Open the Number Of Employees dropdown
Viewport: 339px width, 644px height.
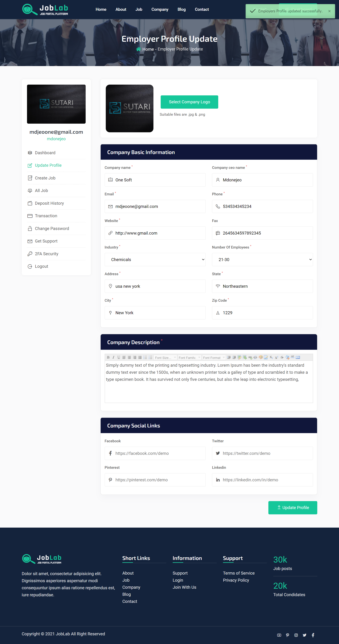click(x=262, y=259)
